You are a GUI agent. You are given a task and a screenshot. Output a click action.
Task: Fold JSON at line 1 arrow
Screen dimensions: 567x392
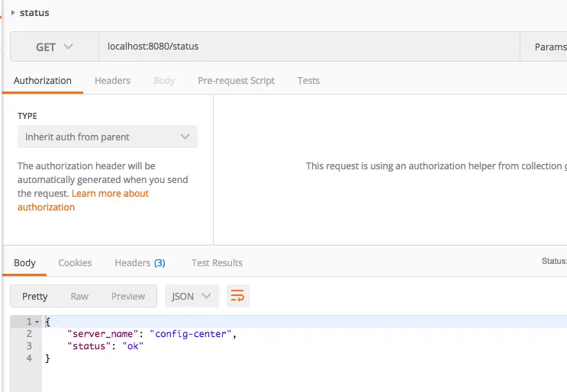36,322
